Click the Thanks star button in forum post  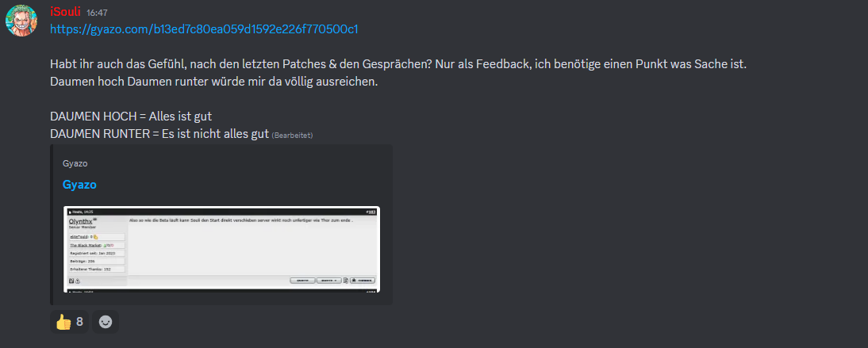coord(362,281)
